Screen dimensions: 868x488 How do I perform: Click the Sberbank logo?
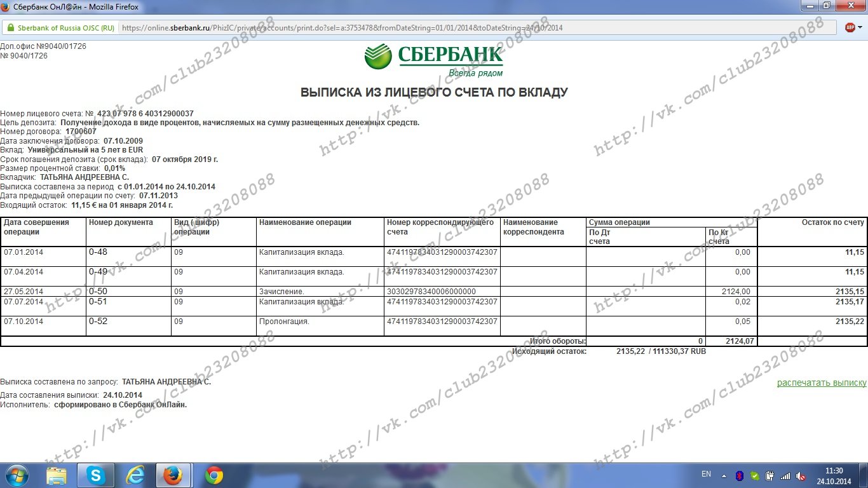434,60
